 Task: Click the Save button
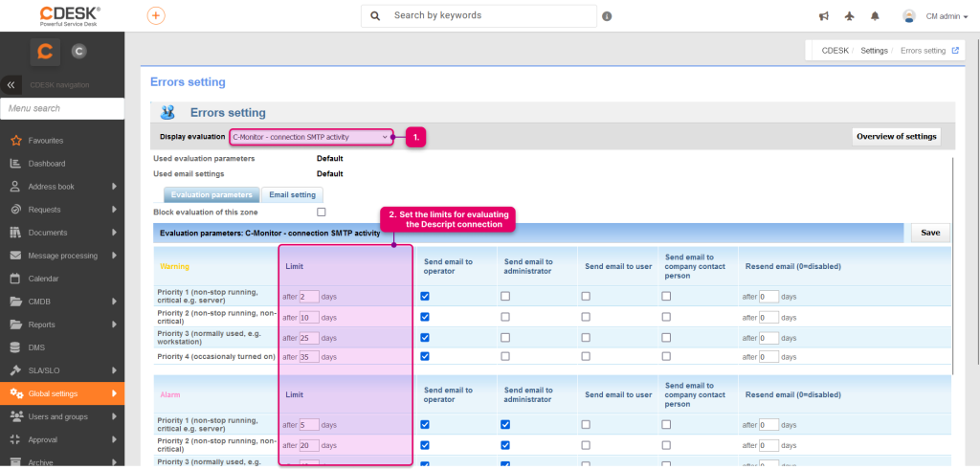930,233
